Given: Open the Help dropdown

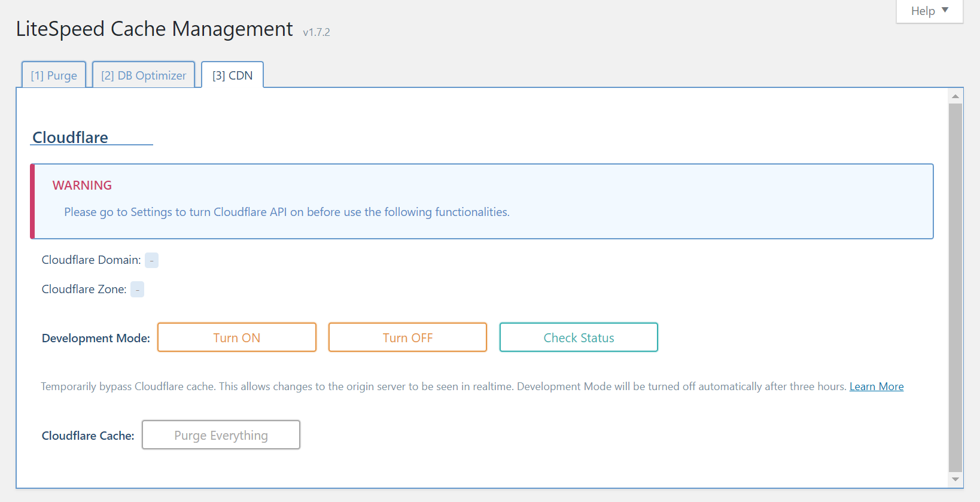Looking at the screenshot, I should point(929,11).
